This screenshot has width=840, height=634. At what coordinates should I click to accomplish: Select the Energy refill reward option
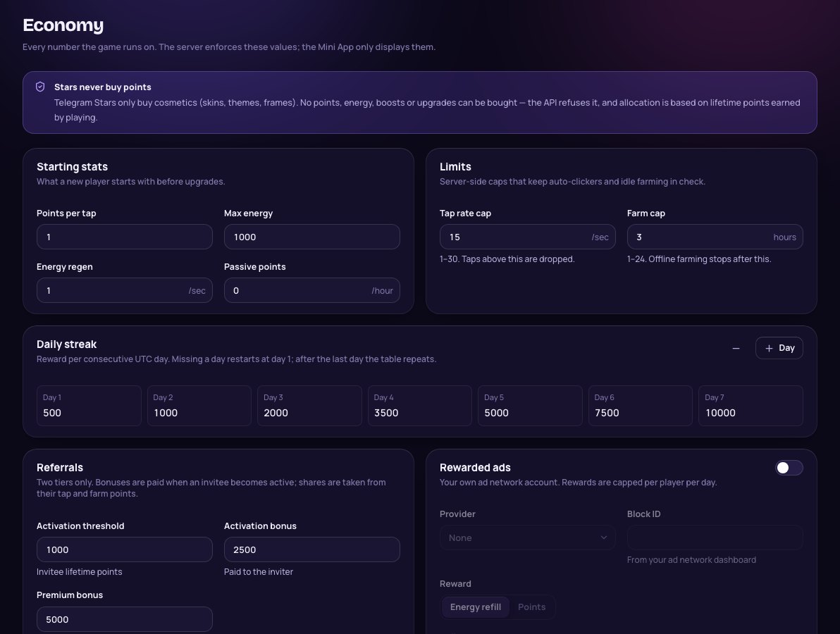(x=475, y=607)
